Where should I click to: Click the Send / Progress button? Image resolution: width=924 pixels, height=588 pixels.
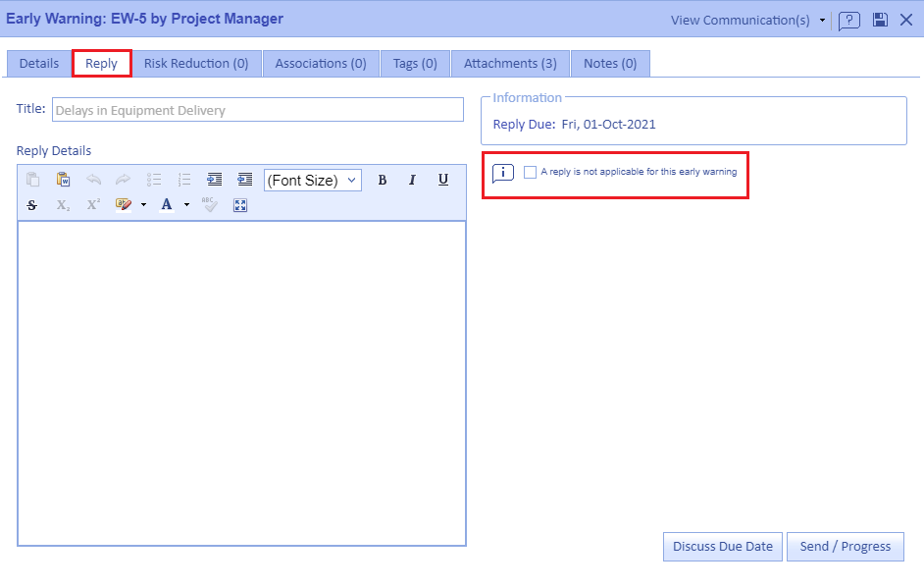[845, 547]
